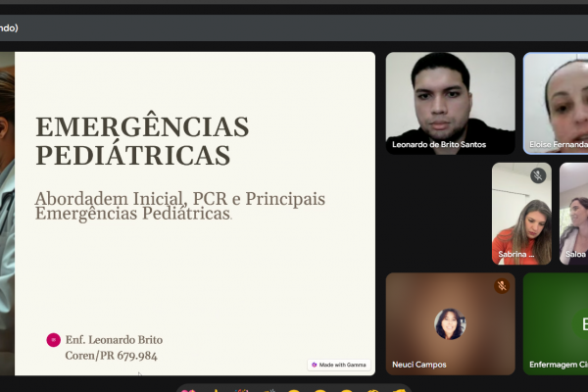The image size is (588, 392).
Task: Click the photo strip at the slide's left edge
Action: click(7, 211)
